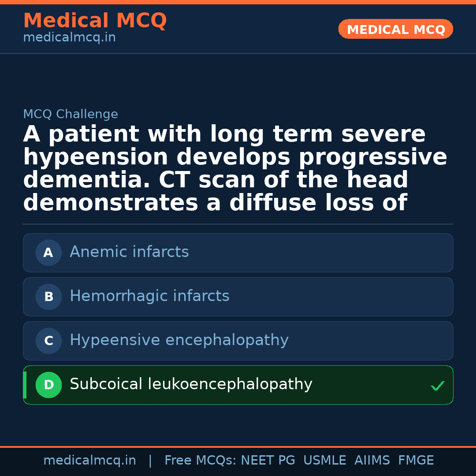Click the question text about severe hypertension

tap(235, 168)
